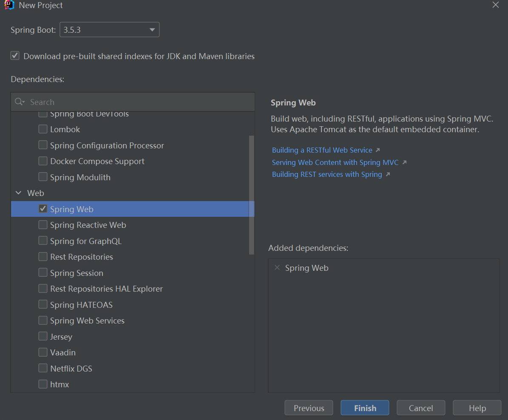Select the Vaadin row label
The height and width of the screenshot is (420, 508).
(x=63, y=352)
